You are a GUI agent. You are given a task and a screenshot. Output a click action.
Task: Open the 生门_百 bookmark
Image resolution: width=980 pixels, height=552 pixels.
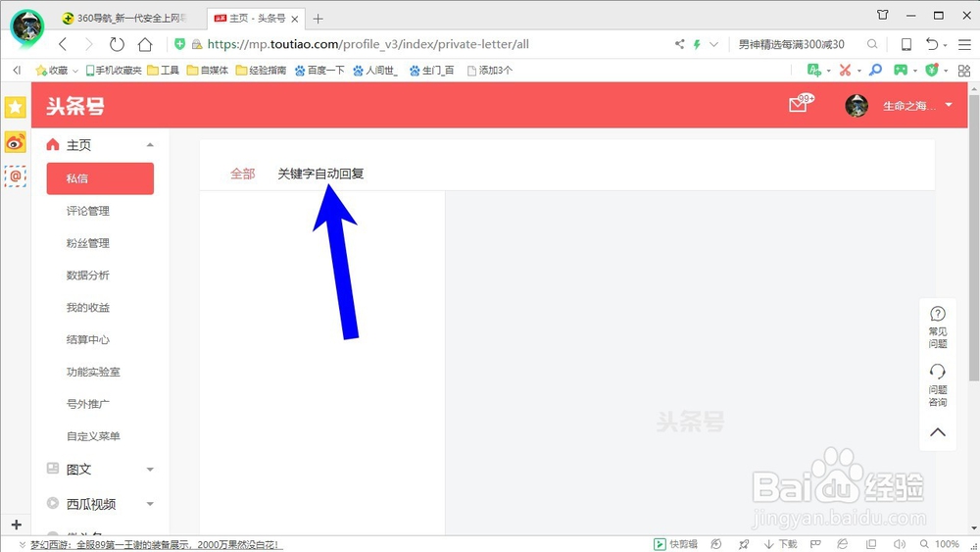432,70
